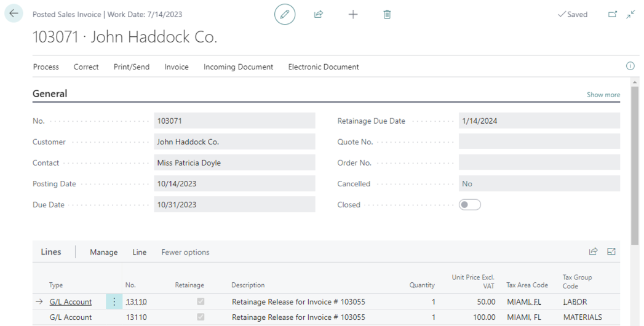
Task: Click the share icon in header
Action: point(319,15)
